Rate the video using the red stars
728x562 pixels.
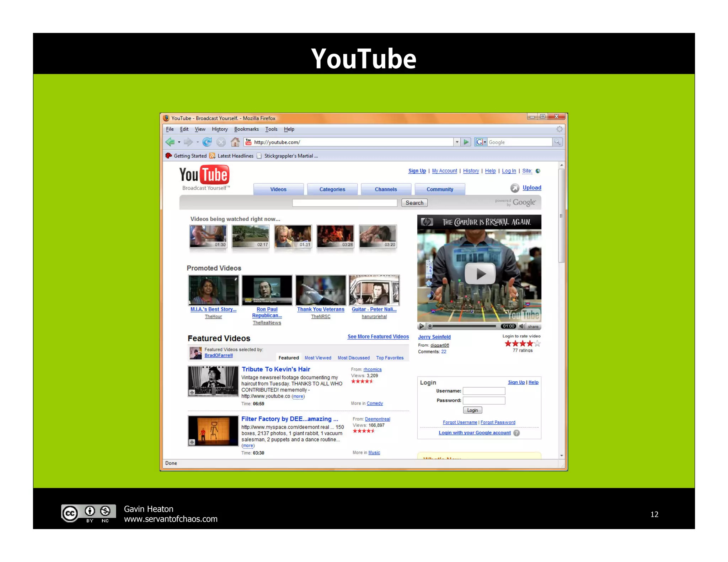coord(523,344)
